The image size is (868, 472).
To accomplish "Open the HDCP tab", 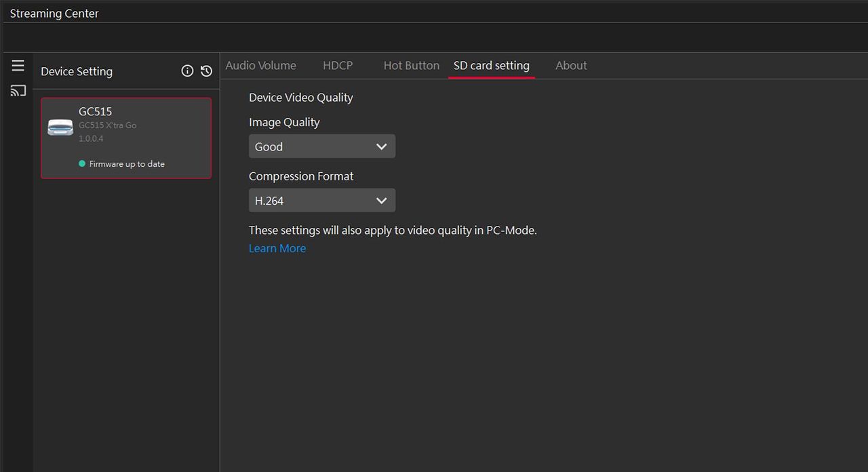I will tap(338, 66).
